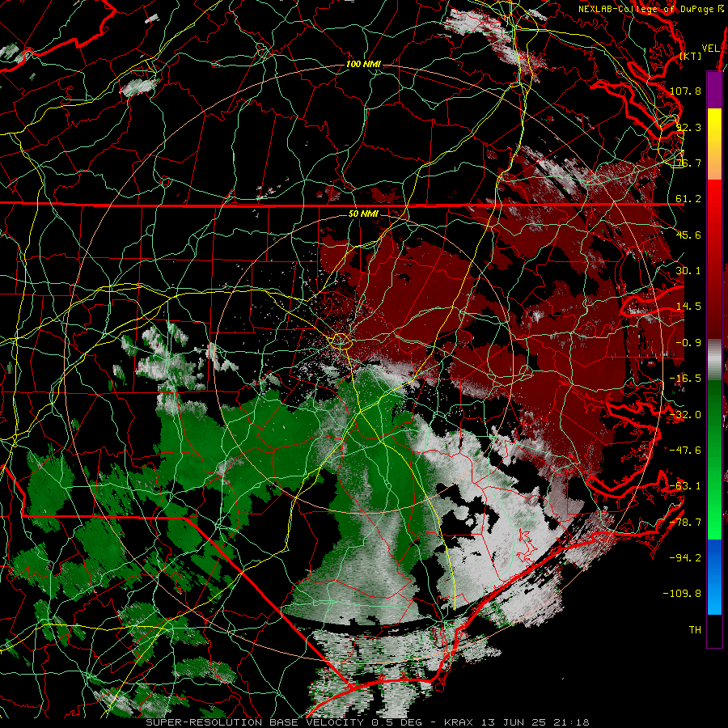Pick the gray near-zero segment of color bar
This screenshot has height=728, width=728.
714,360
